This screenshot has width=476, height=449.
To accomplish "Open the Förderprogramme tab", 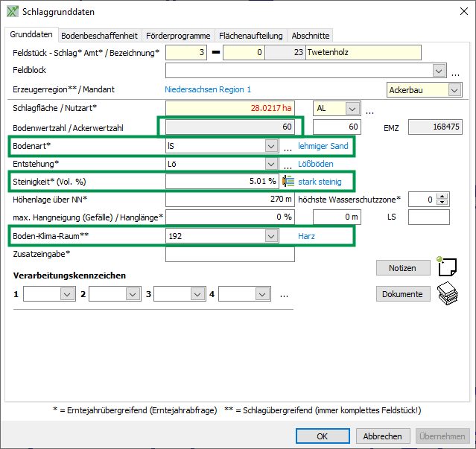I will (177, 35).
